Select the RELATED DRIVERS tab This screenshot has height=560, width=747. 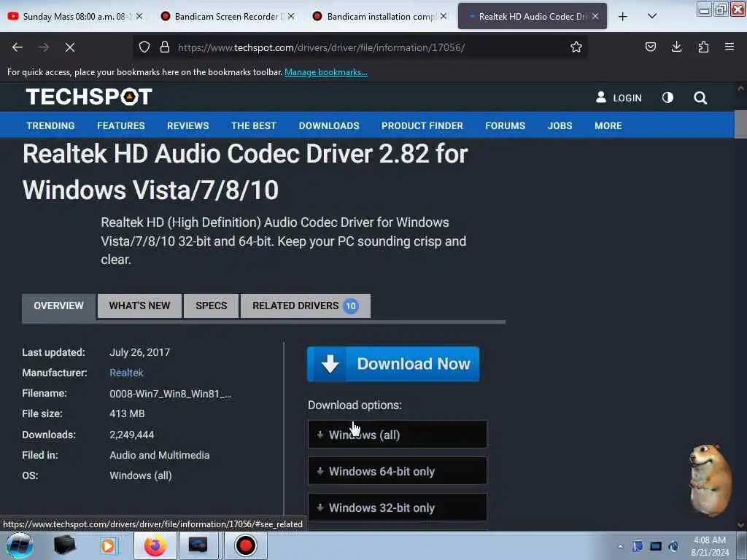click(306, 306)
